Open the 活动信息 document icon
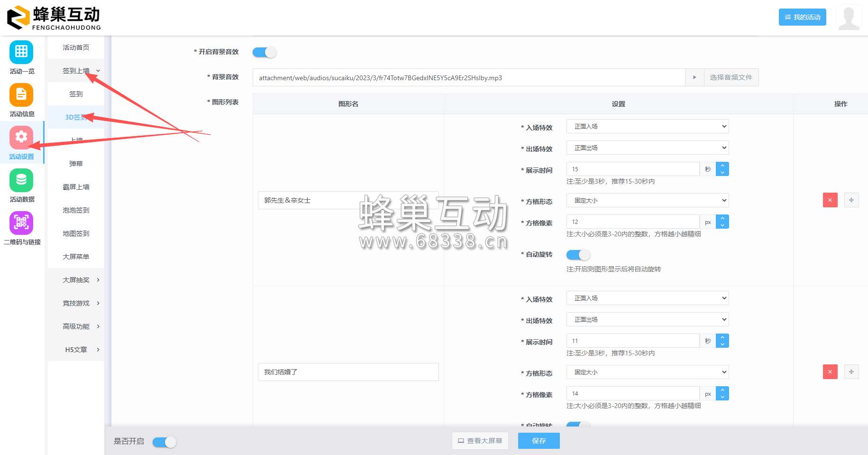Image resolution: width=868 pixels, height=455 pixels. pyautogui.click(x=21, y=95)
